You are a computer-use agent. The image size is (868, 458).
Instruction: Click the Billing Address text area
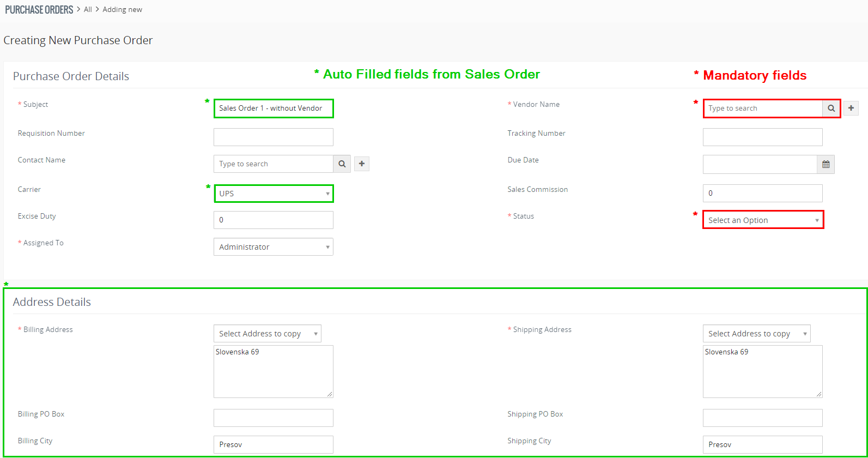point(274,371)
